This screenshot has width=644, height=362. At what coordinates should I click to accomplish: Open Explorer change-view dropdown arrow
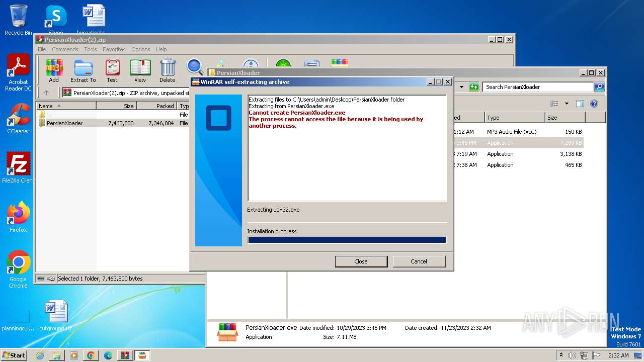pos(567,104)
